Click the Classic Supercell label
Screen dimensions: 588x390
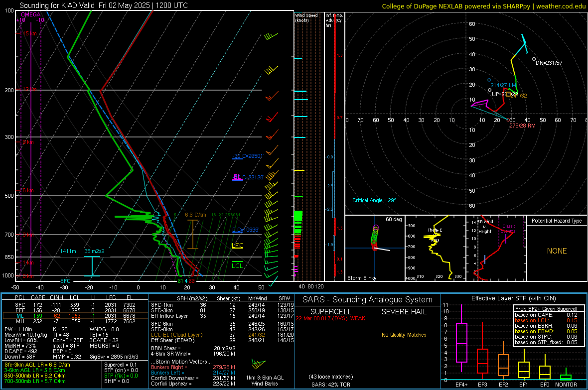click(509, 229)
